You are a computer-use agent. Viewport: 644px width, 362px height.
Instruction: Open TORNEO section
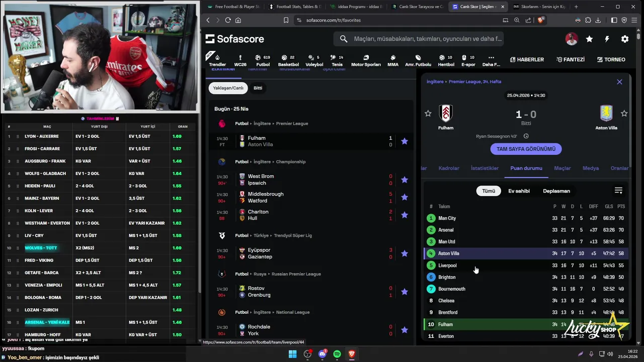611,59
